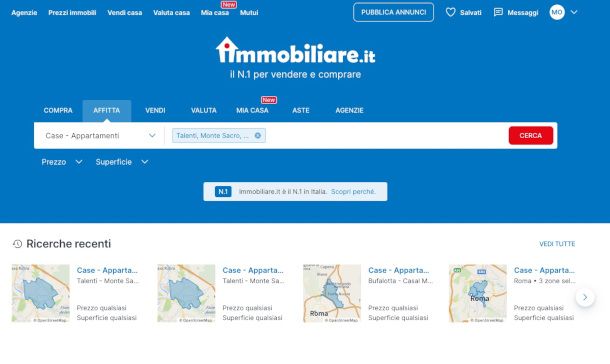Remove the Talenti, Monte Sacro location chip
The height and width of the screenshot is (364, 610).
point(258,135)
